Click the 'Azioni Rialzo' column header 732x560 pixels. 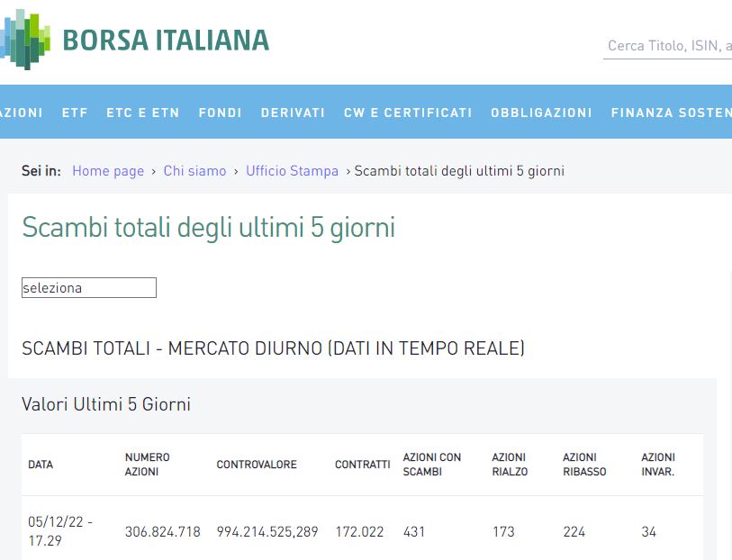[510, 465]
